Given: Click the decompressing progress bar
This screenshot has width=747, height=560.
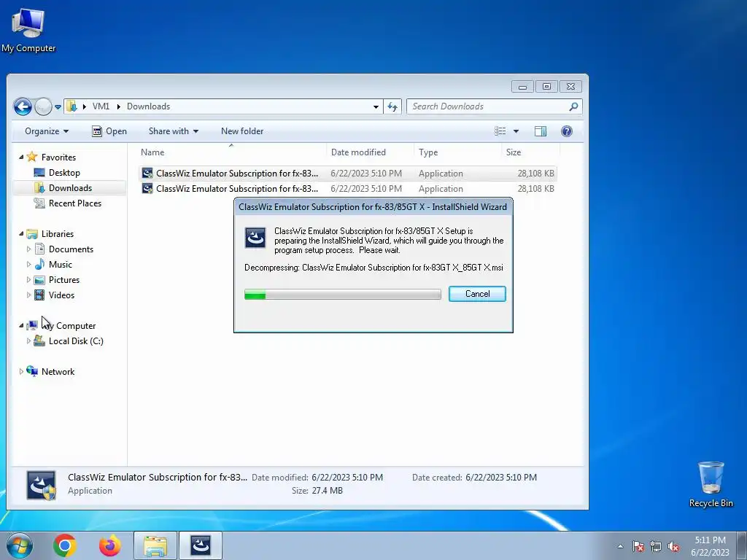Looking at the screenshot, I should click(343, 295).
